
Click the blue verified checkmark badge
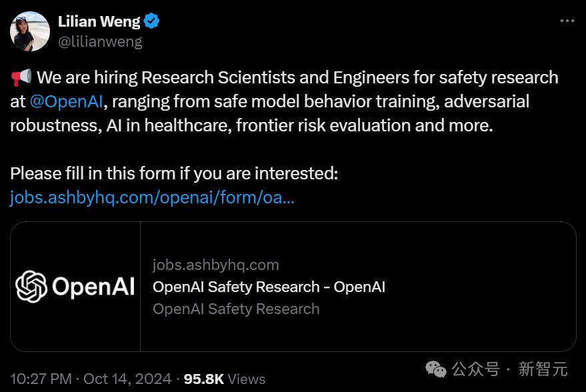152,21
